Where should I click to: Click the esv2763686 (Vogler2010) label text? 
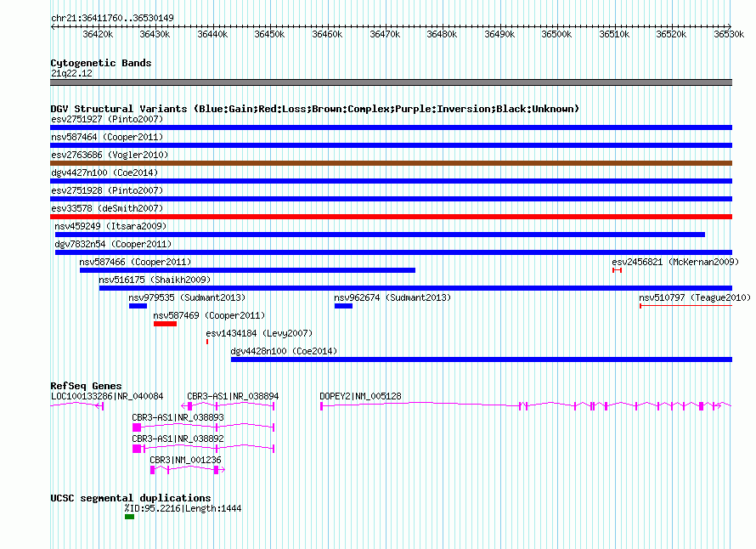click(x=110, y=155)
